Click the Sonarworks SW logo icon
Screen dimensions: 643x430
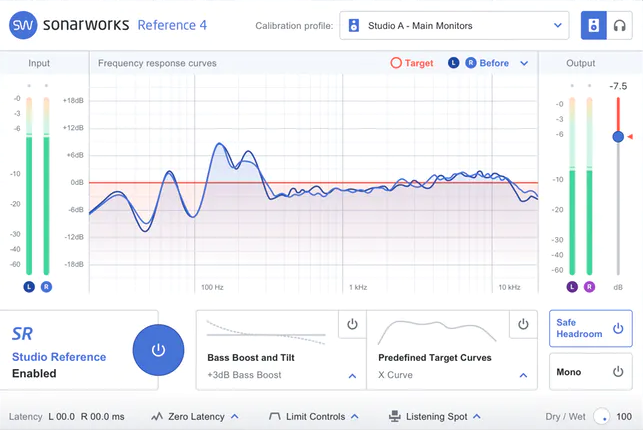(22, 25)
